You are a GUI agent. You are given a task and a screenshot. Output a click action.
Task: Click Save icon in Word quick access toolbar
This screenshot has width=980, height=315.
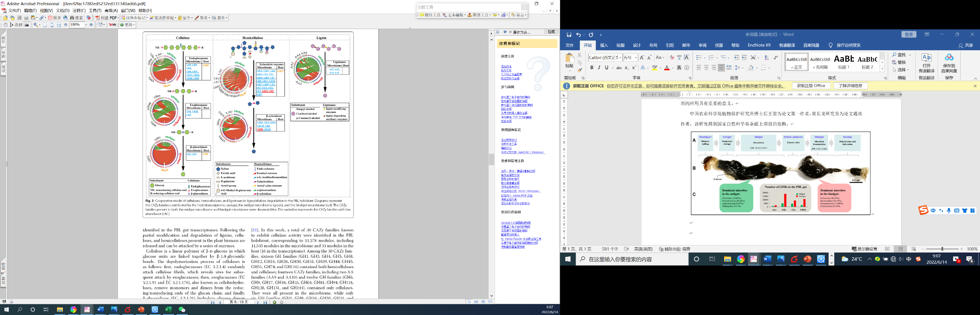point(569,35)
